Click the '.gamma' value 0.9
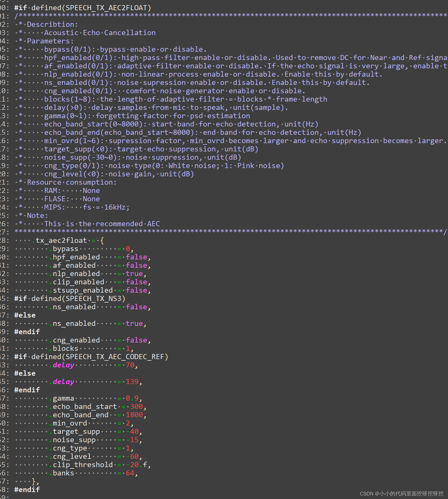Viewport: 448px width, 499px height. click(132, 398)
